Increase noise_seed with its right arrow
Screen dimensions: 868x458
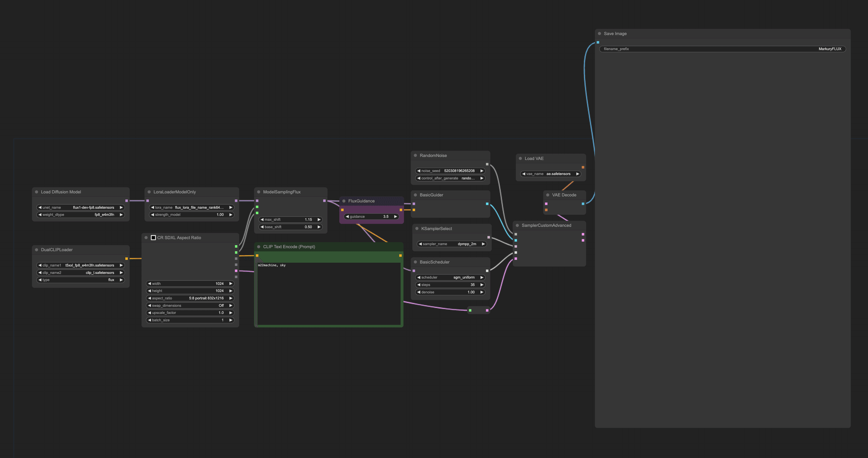482,171
